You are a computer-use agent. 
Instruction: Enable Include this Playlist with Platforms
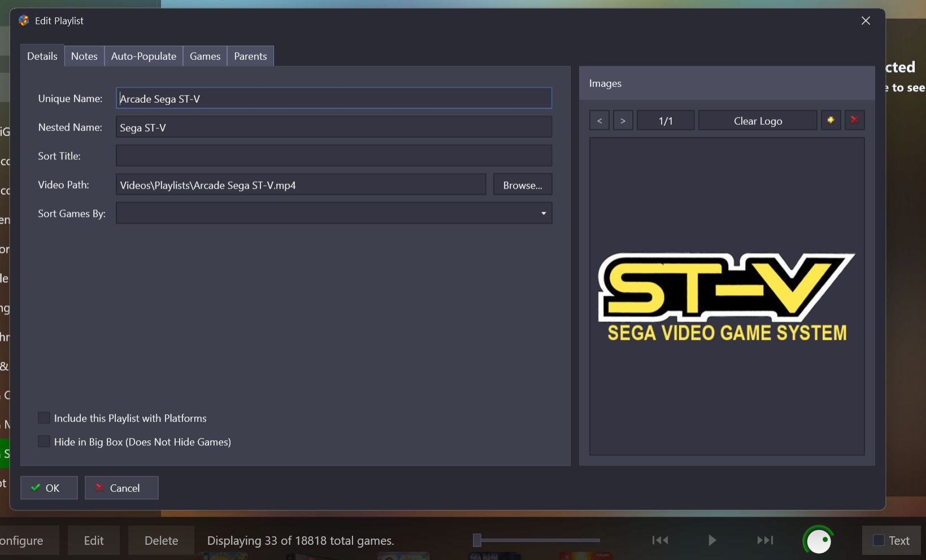[x=44, y=418]
